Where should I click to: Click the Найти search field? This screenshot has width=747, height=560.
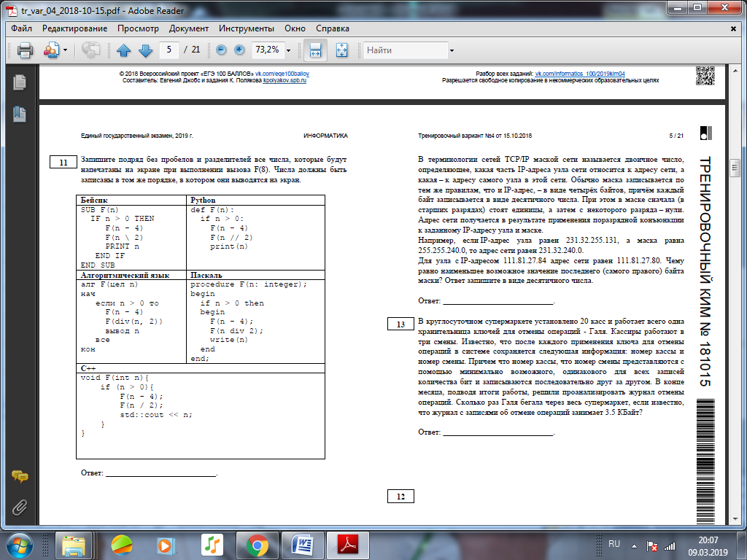coord(406,50)
